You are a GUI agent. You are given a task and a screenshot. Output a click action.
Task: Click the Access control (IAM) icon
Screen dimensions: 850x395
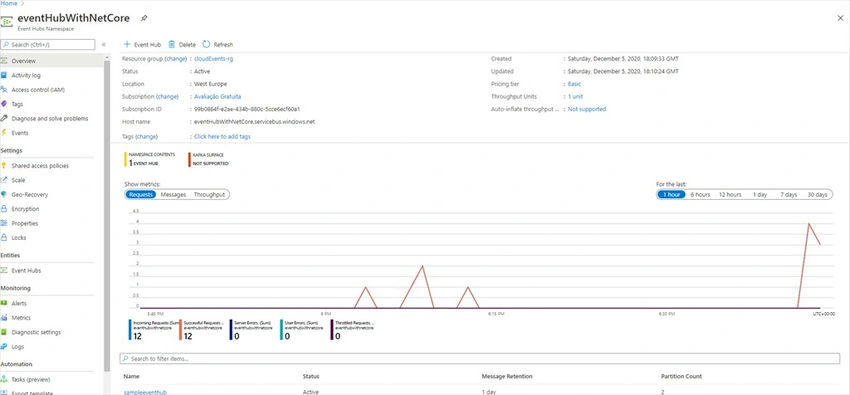coord(4,90)
